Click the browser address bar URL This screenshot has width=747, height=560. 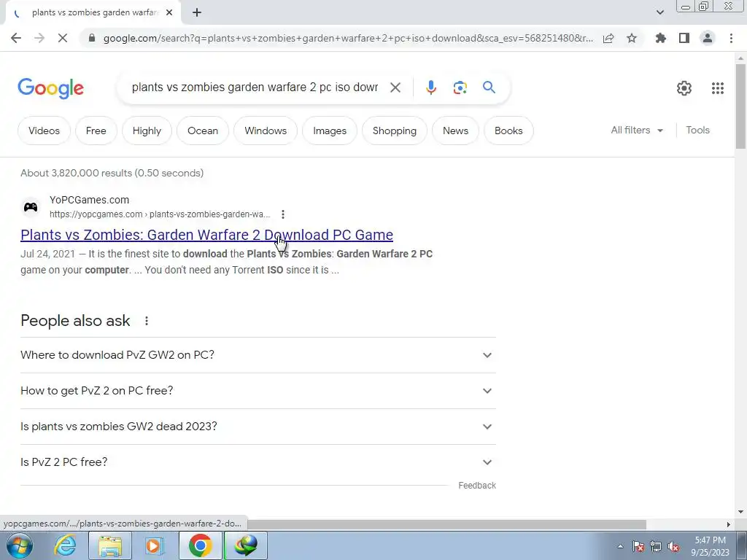point(348,38)
